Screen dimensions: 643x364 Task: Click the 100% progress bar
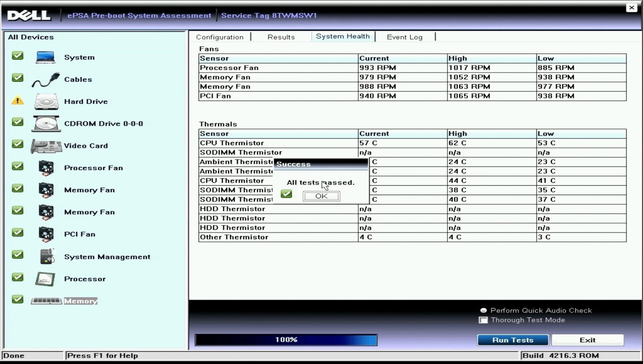click(286, 340)
